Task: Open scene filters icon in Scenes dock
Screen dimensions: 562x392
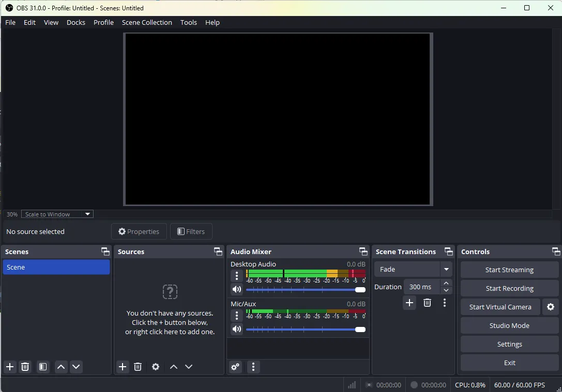Action: coord(43,367)
